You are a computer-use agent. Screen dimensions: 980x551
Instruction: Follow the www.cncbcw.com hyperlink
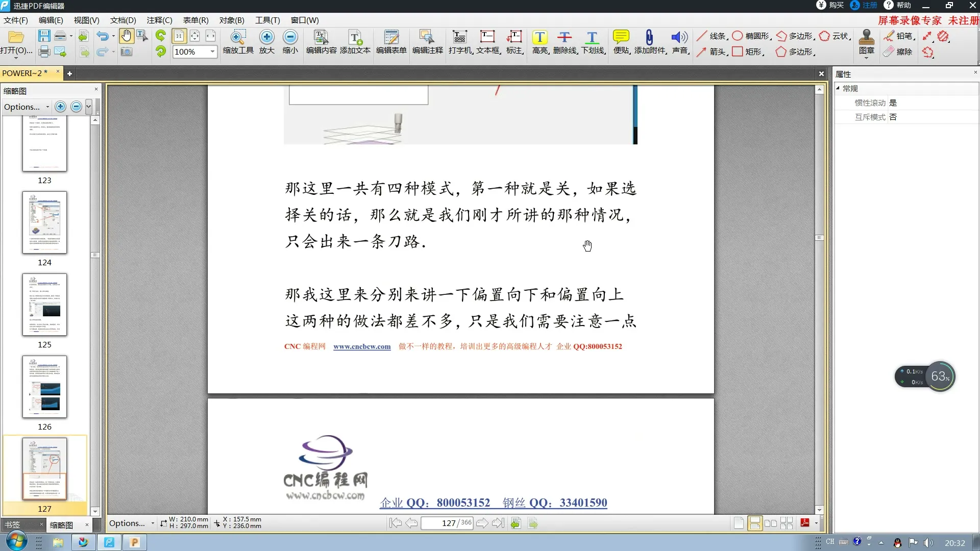[362, 346]
